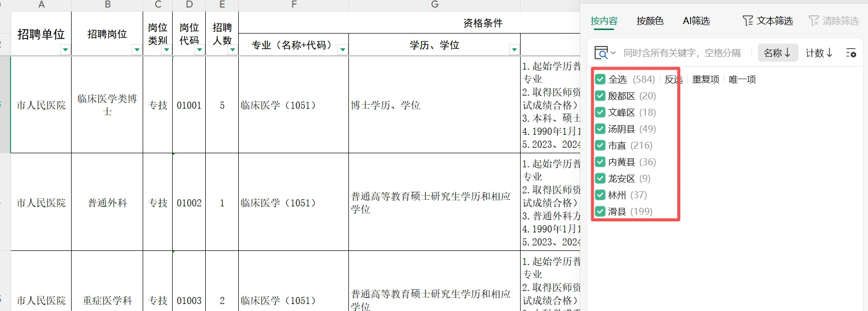868x311 pixels.
Task: Select 市人民医院 cell in row 01002
Action: (x=41, y=202)
